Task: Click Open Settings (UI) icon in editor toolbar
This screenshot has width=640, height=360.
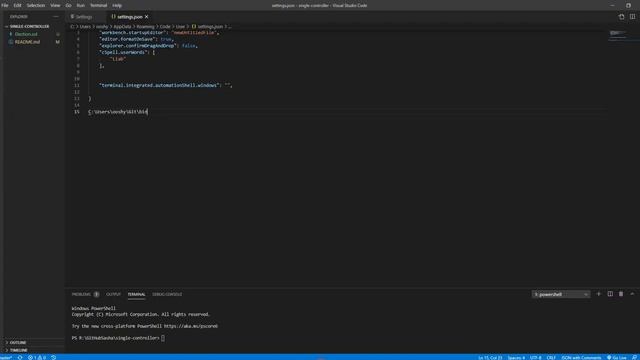Action: coord(621,17)
